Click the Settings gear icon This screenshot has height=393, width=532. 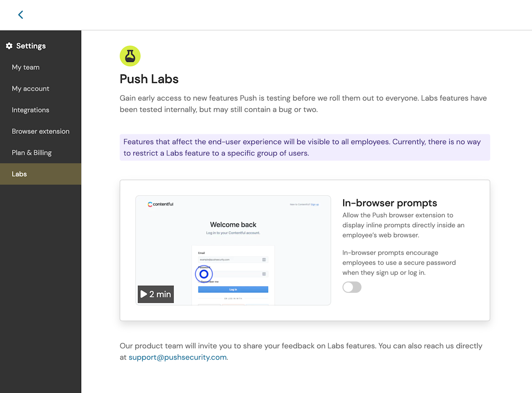pyautogui.click(x=9, y=46)
